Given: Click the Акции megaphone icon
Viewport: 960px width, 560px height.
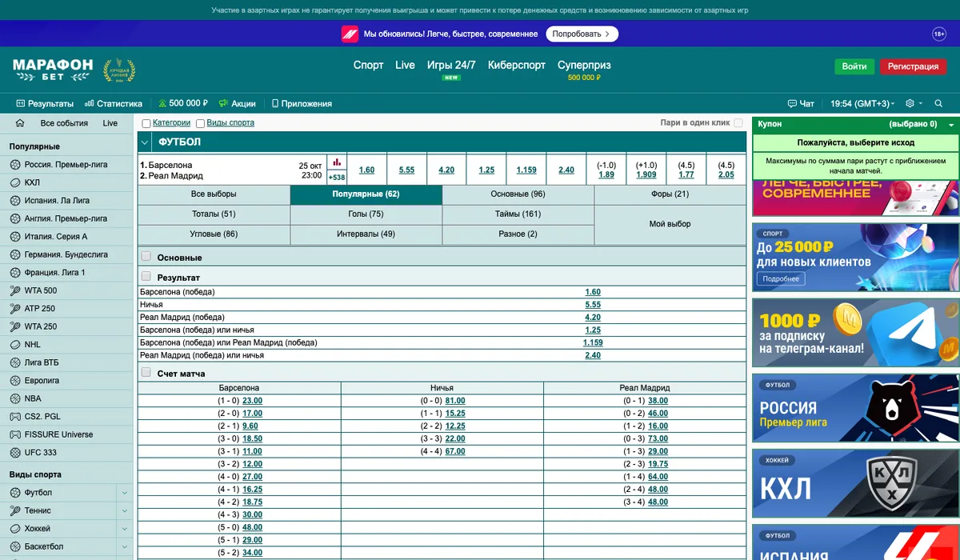Looking at the screenshot, I should tap(223, 103).
